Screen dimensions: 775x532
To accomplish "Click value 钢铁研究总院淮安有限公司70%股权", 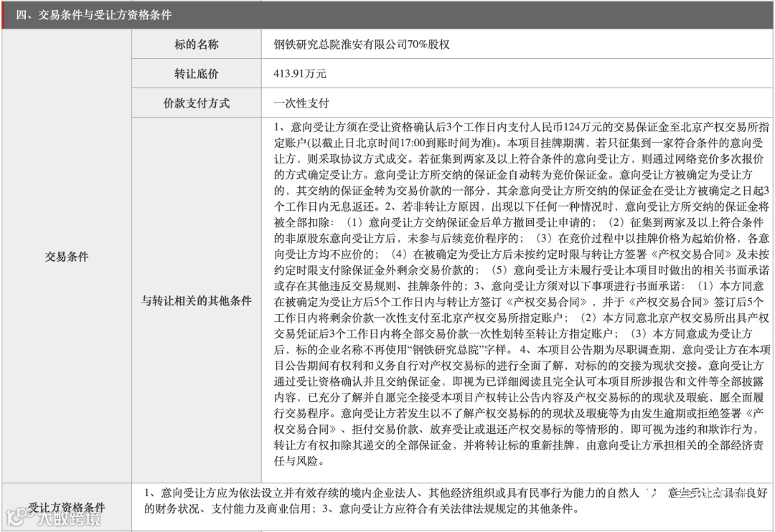I will click(x=361, y=44).
